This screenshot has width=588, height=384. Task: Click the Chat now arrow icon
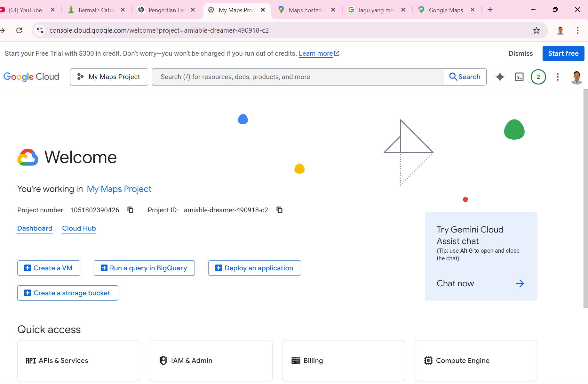520,283
